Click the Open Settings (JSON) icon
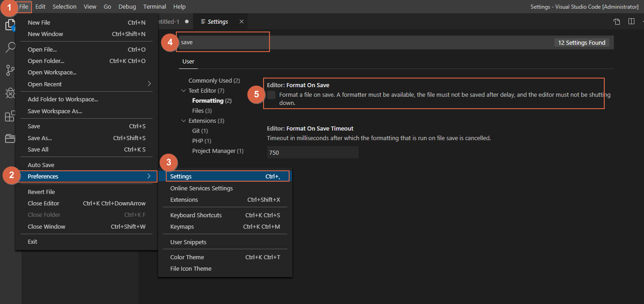The height and width of the screenshot is (304, 644). pos(617,21)
